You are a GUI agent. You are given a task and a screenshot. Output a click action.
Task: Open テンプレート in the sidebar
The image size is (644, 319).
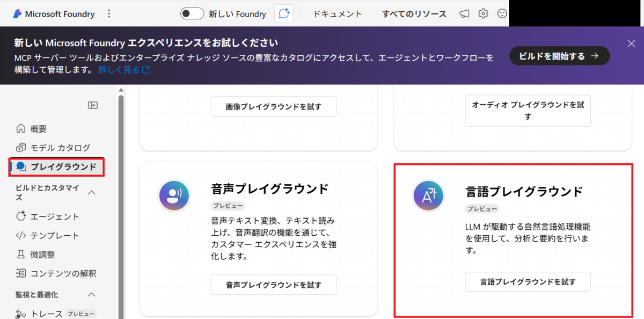55,236
